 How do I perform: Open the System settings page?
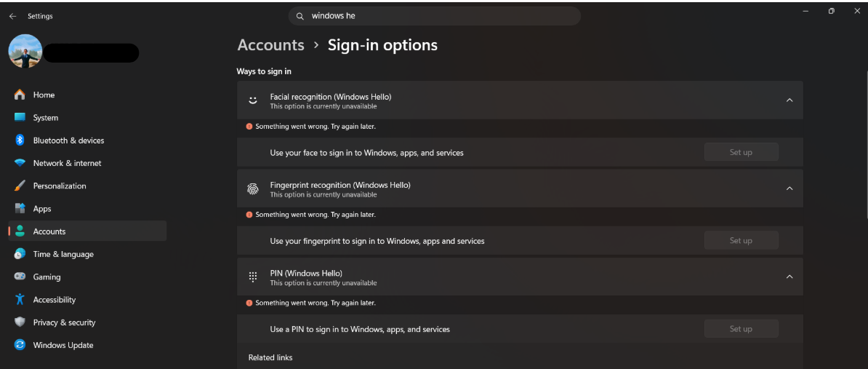coord(87,117)
